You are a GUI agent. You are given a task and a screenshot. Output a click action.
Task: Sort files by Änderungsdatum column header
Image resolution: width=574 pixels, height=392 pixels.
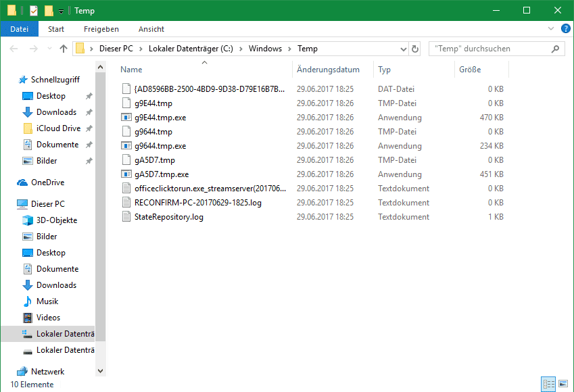(328, 70)
